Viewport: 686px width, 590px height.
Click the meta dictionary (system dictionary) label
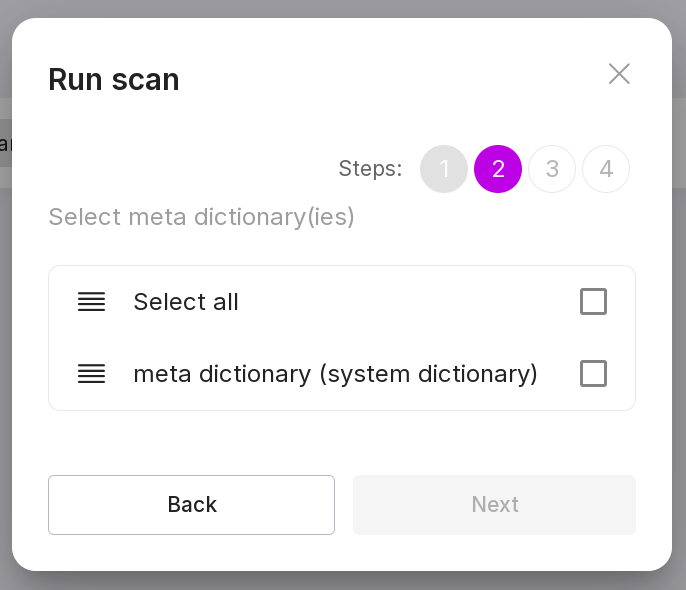335,374
